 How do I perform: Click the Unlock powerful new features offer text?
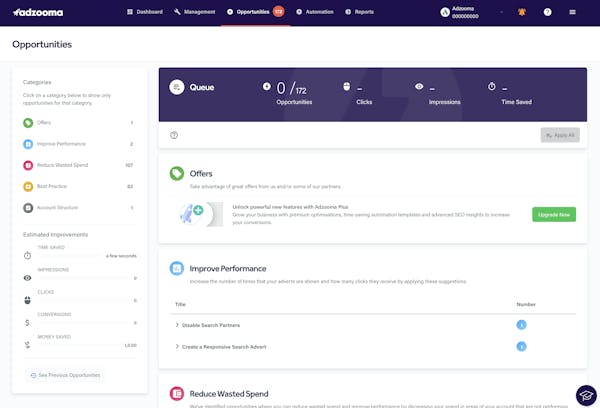pos(290,207)
